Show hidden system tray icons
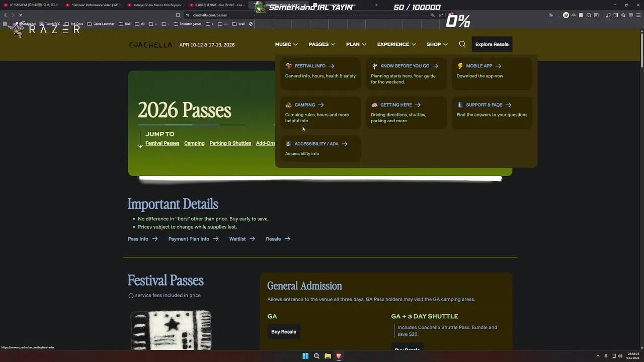 pyautogui.click(x=598, y=356)
